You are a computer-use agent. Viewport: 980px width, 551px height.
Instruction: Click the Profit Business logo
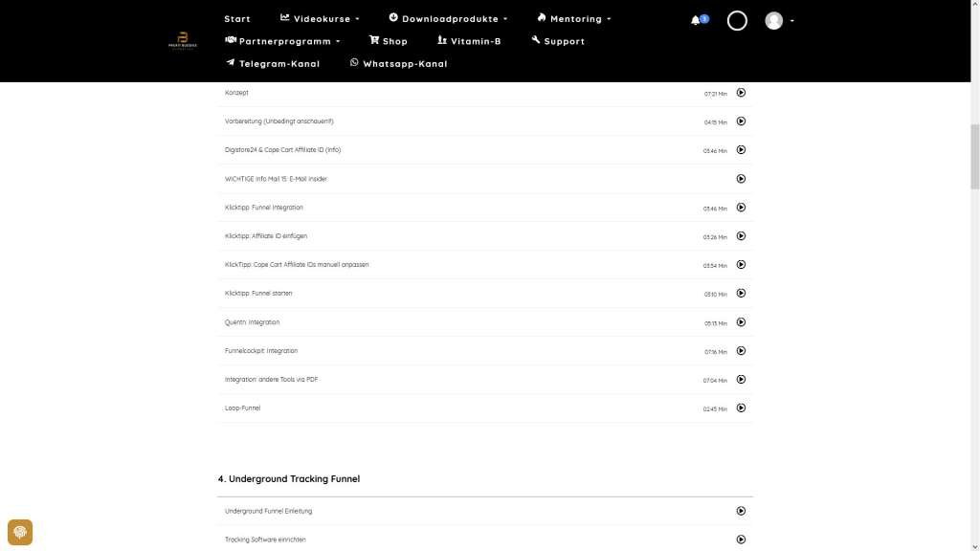(x=182, y=41)
